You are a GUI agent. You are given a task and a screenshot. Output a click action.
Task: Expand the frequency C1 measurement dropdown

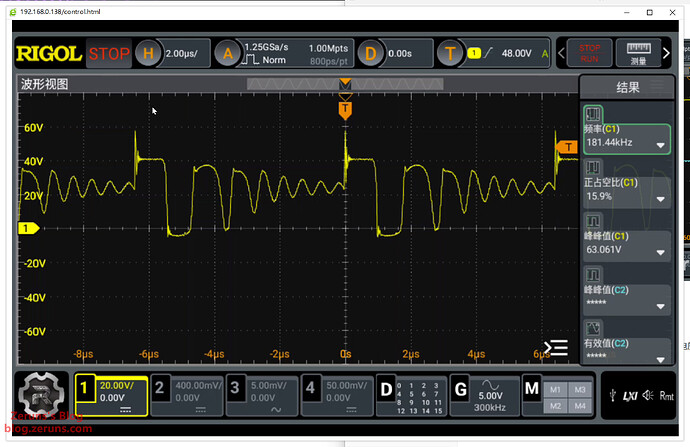pyautogui.click(x=660, y=145)
